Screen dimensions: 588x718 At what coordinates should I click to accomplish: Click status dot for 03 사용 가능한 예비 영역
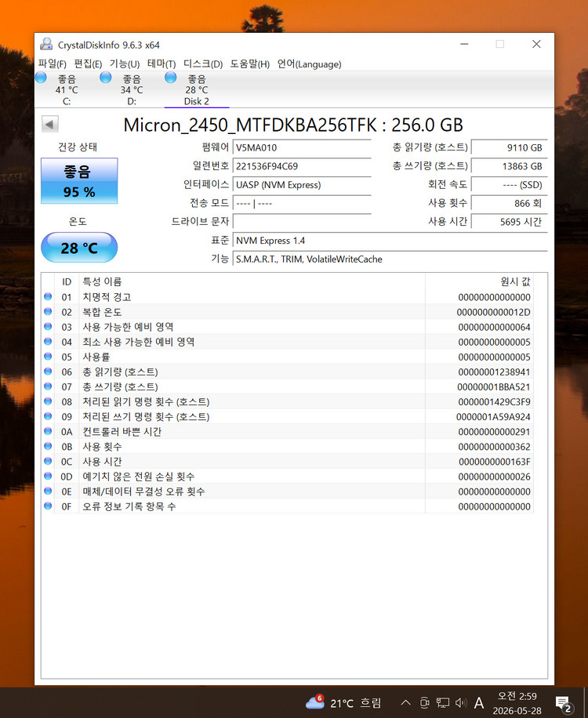[x=48, y=327]
